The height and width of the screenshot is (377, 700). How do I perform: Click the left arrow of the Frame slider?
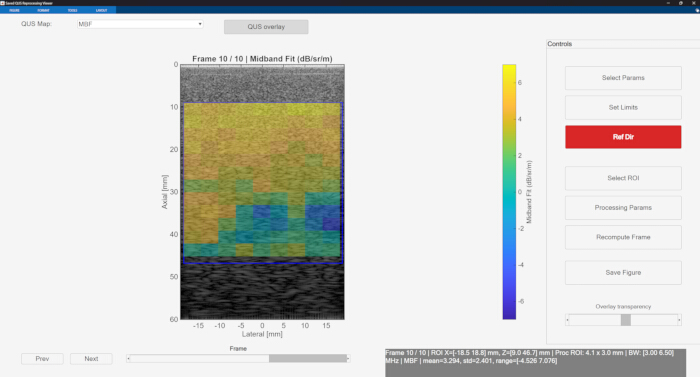click(x=129, y=358)
